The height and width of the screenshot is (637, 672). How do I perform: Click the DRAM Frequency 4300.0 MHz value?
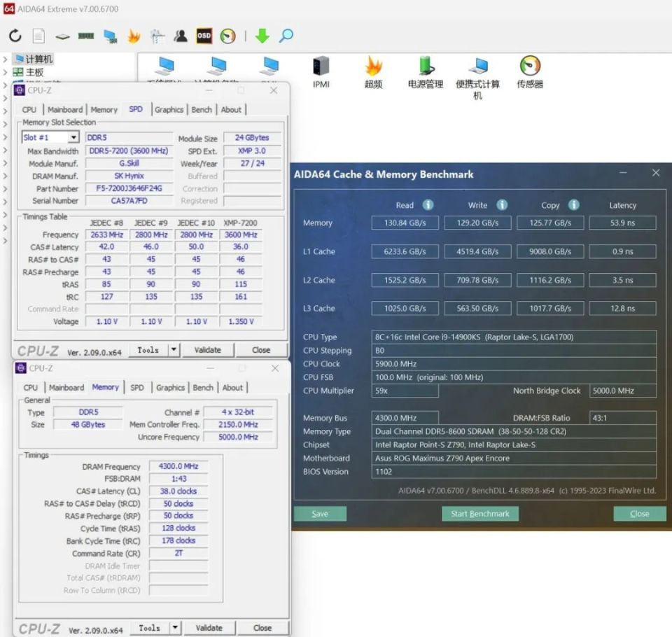pos(178,466)
